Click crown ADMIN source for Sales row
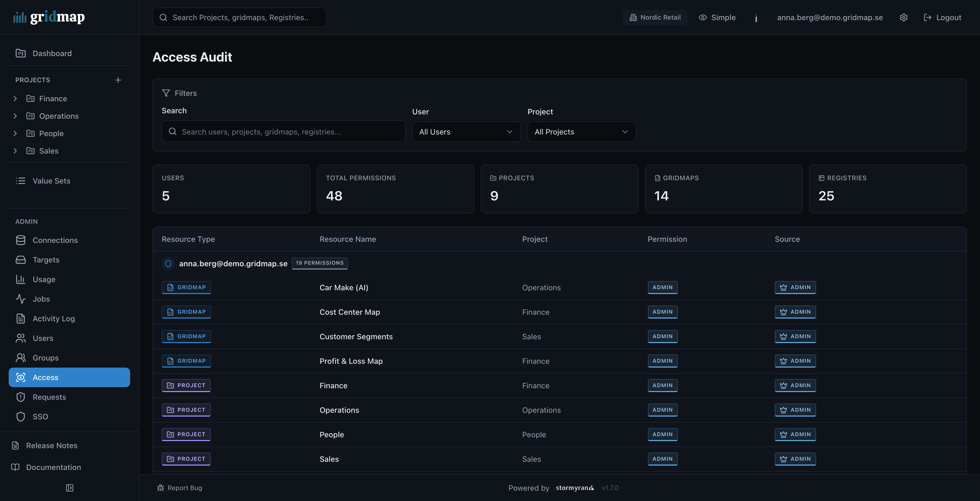980x501 pixels. click(x=795, y=459)
